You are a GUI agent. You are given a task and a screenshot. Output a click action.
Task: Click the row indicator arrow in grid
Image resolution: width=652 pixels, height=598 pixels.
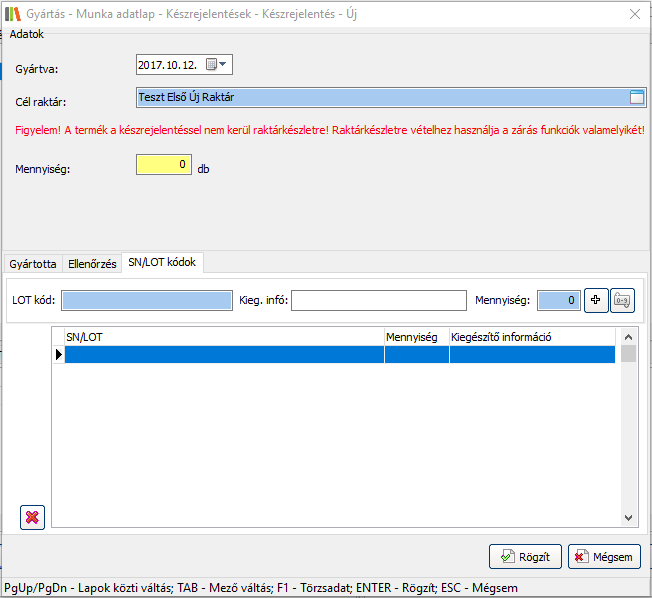coord(58,354)
